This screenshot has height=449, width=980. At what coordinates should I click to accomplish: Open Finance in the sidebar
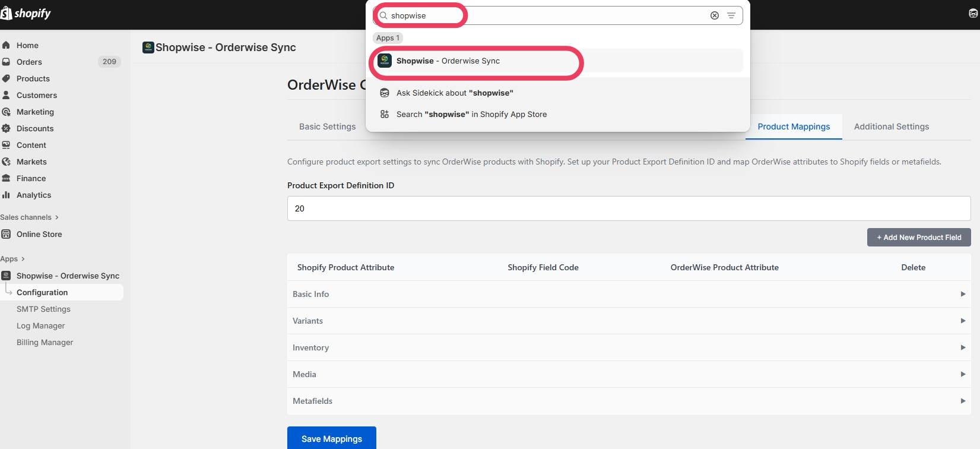tap(31, 178)
